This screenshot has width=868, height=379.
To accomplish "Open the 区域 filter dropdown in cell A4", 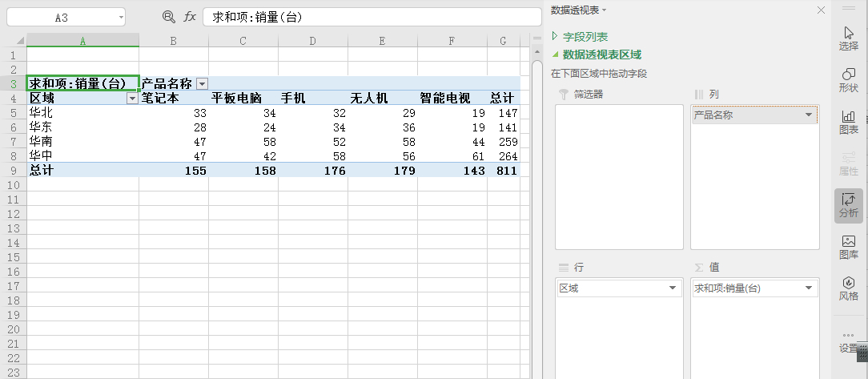I will point(132,98).
